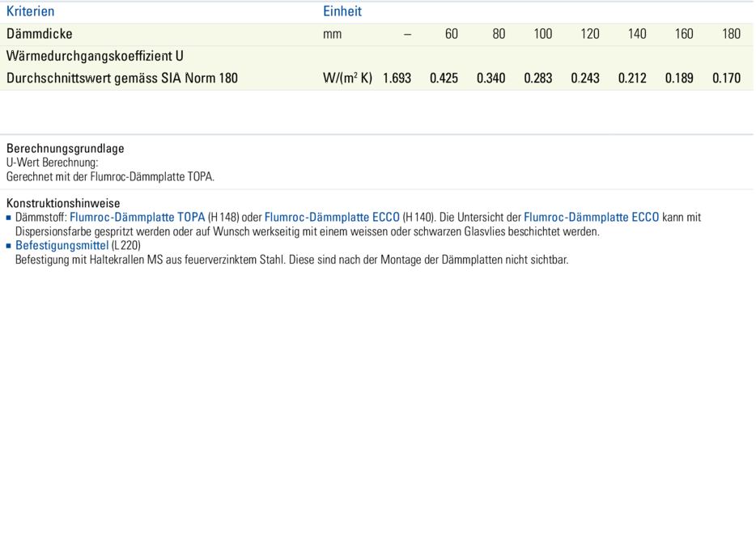Click the ECCO link after 'Die Untersicht der'

591,218
